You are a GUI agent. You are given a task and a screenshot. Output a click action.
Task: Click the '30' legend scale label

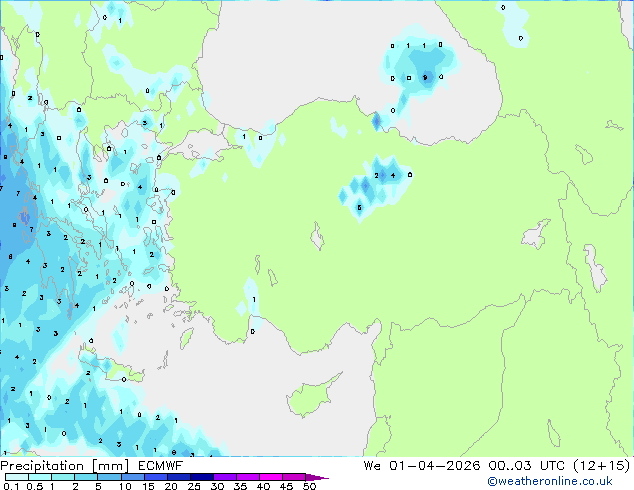tap(217, 486)
